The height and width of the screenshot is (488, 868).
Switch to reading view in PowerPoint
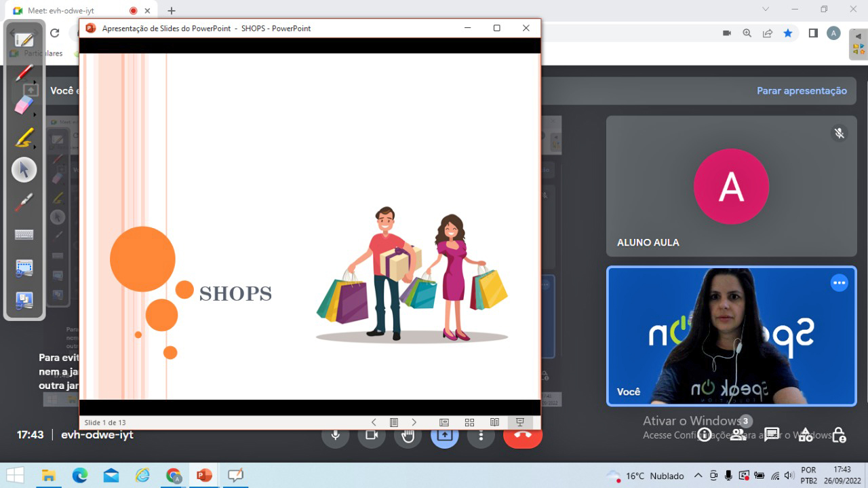[x=494, y=422]
